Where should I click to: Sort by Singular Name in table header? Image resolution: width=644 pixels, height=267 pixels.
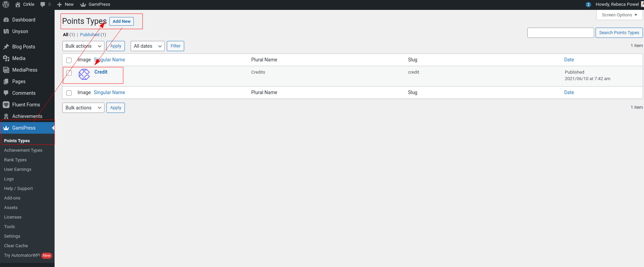pos(109,60)
